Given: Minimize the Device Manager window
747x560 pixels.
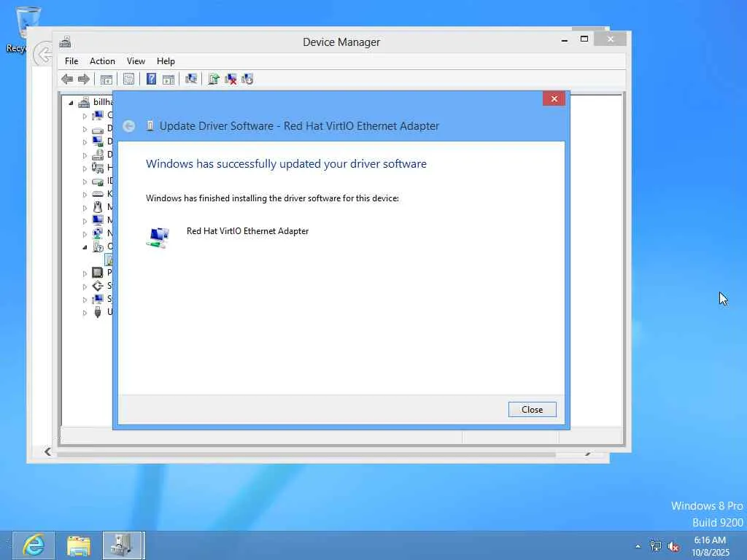Looking at the screenshot, I should (x=565, y=40).
